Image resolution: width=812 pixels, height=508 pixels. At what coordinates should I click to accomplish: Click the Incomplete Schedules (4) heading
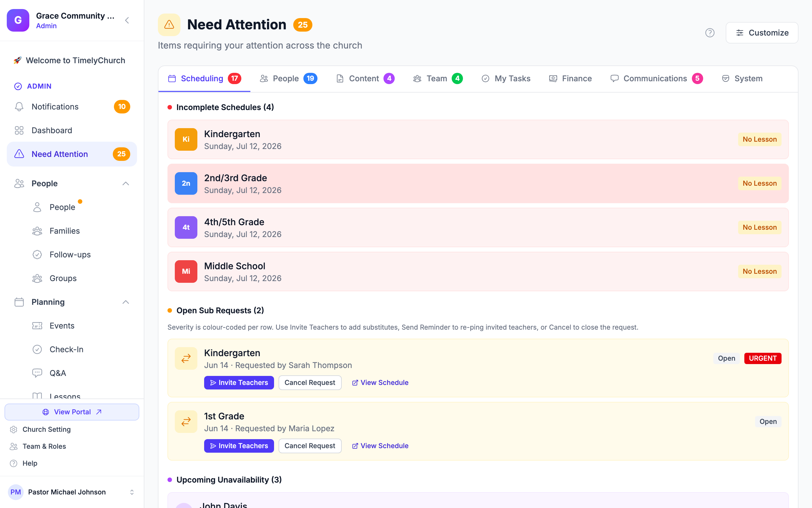225,107
